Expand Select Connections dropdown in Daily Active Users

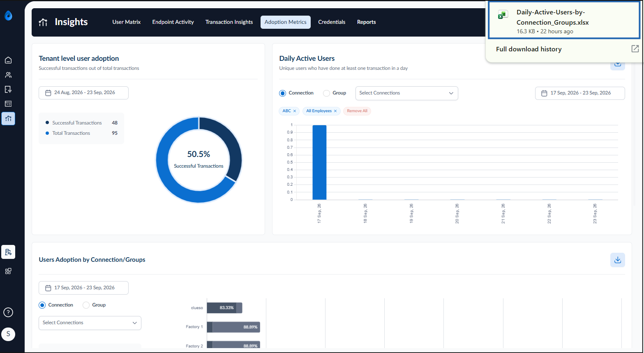[x=406, y=93]
